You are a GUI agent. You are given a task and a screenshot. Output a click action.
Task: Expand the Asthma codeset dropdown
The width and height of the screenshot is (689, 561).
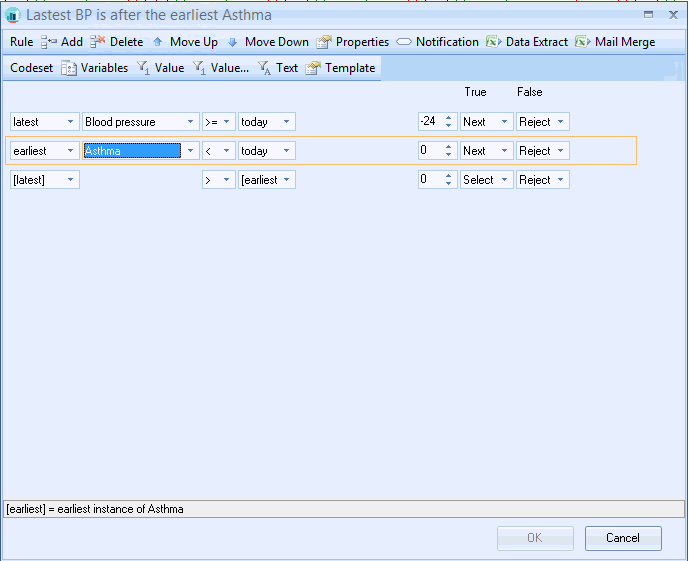coord(191,151)
